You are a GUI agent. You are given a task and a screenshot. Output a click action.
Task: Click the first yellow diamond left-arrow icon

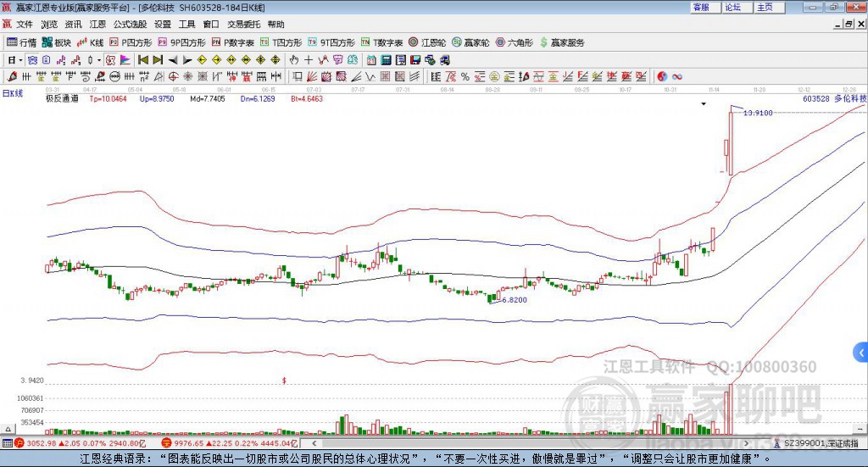[x=202, y=60]
